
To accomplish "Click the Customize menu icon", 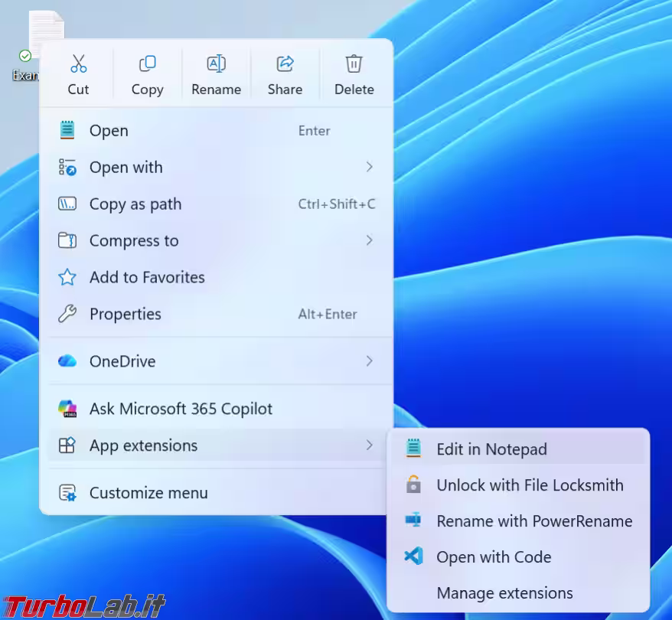I will (x=67, y=493).
